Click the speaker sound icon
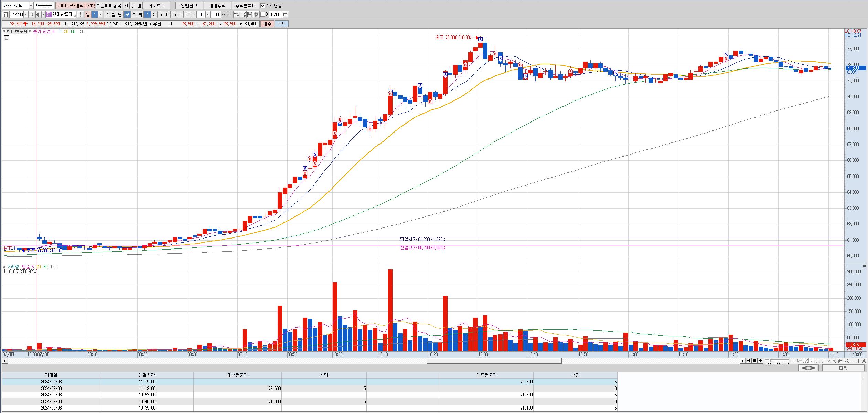This screenshot has width=868, height=413. 38,14
